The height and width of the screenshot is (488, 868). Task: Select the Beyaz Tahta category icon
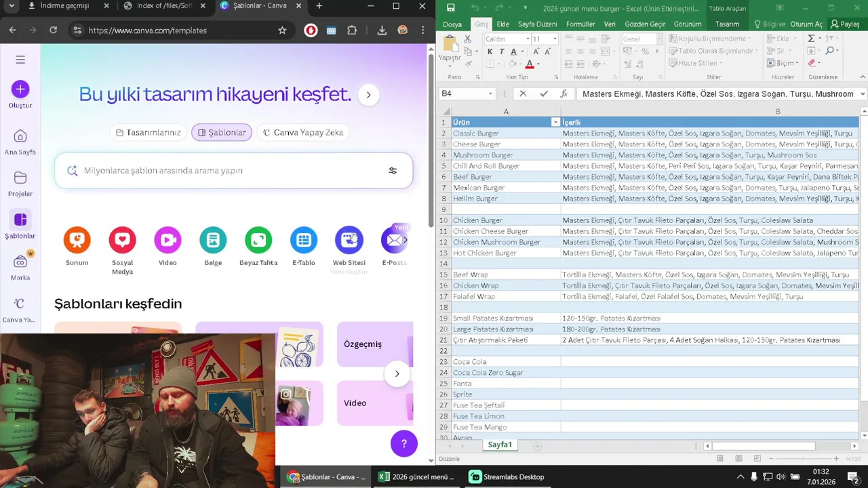point(258,240)
